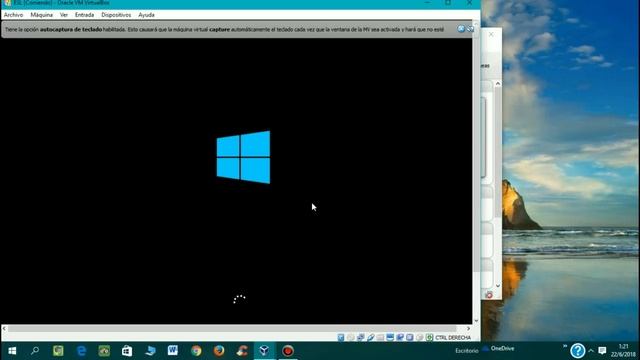640x360 pixels.
Task: Click the USB devices icon in VM status bar
Action: click(x=371, y=338)
